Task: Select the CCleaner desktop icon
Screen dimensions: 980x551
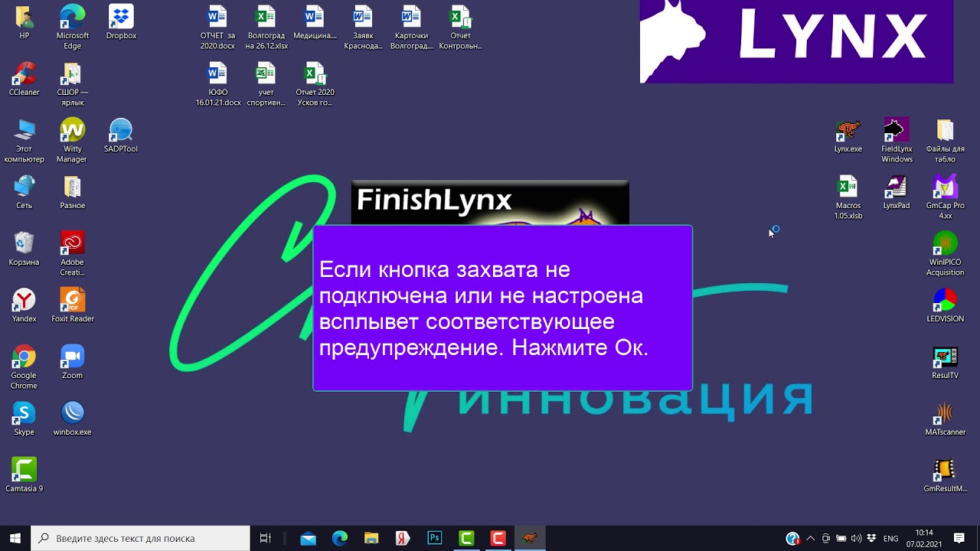Action: [x=24, y=79]
